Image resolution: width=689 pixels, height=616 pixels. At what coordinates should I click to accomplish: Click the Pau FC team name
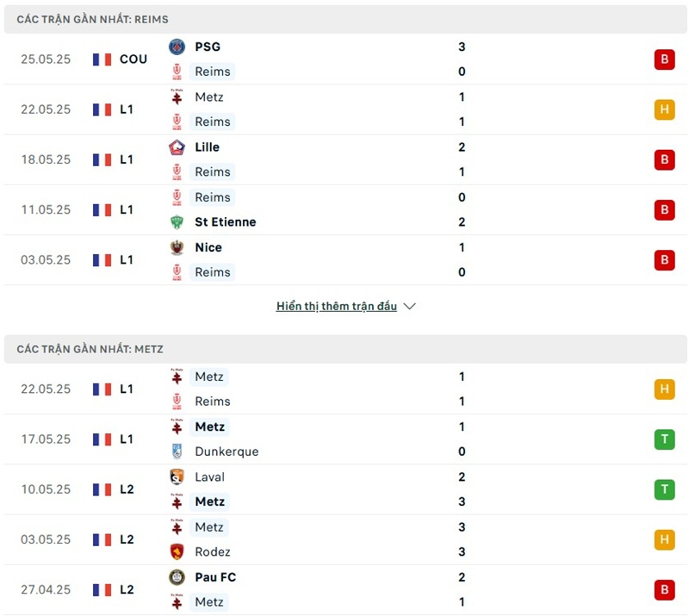pyautogui.click(x=215, y=577)
